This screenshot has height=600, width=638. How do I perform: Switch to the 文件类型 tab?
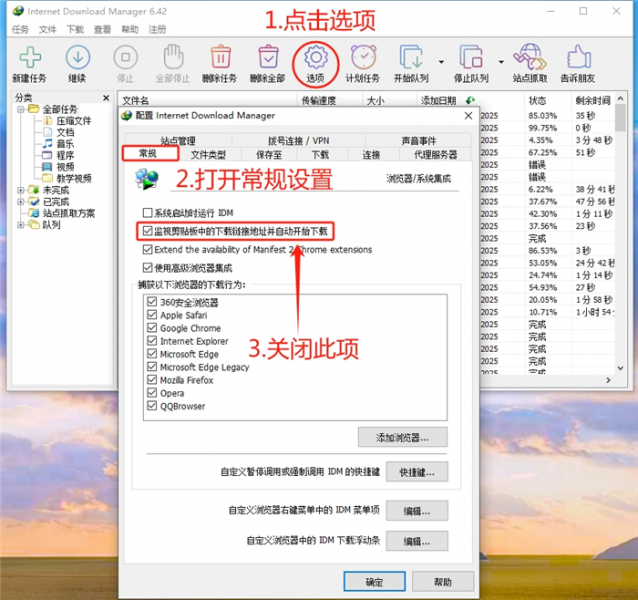pyautogui.click(x=208, y=155)
